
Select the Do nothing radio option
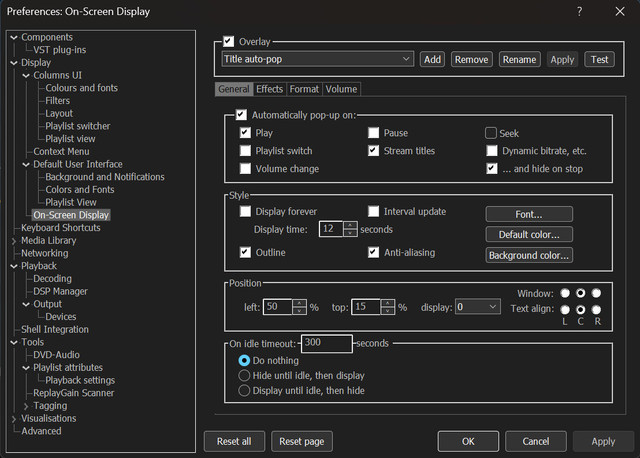(x=244, y=360)
